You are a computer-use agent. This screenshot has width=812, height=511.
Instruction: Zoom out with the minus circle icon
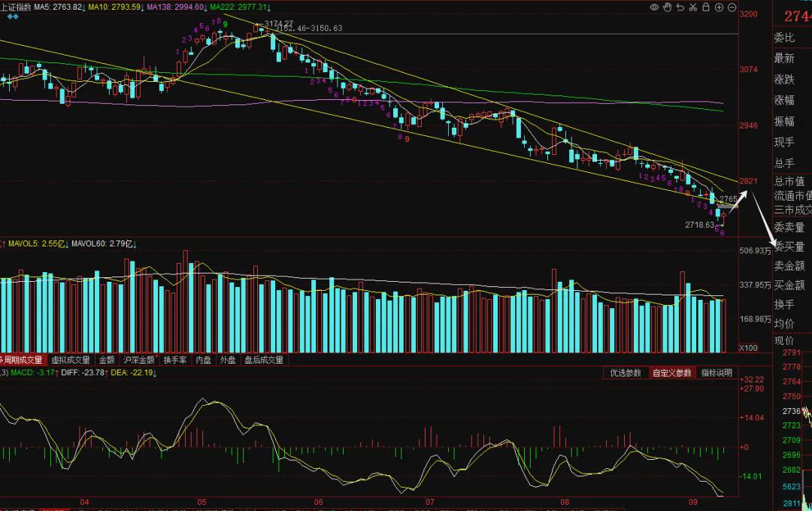[732, 8]
